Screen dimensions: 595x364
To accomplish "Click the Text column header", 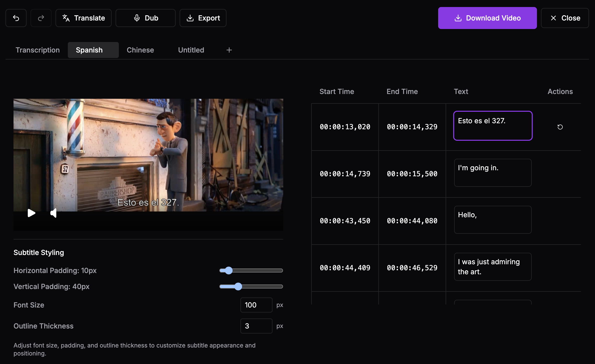I will point(461,91).
